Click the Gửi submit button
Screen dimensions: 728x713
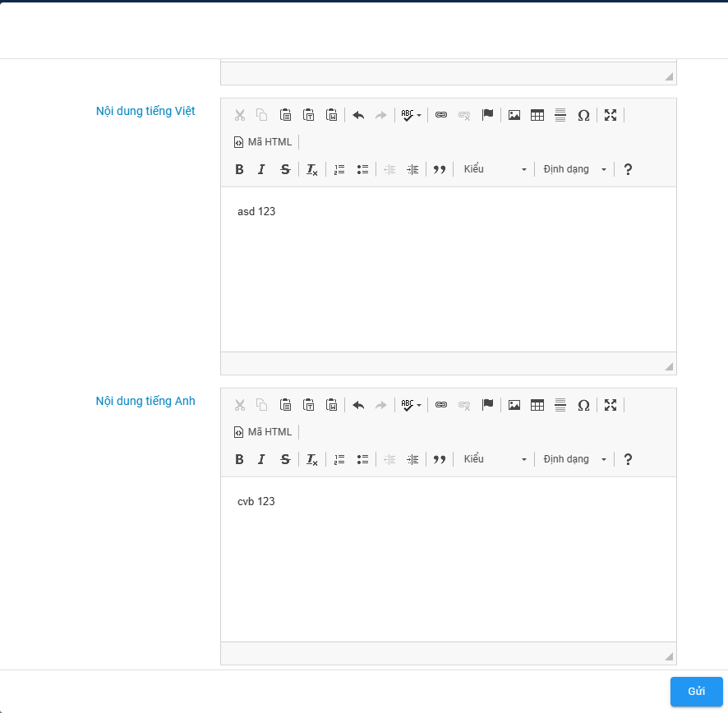(x=696, y=692)
